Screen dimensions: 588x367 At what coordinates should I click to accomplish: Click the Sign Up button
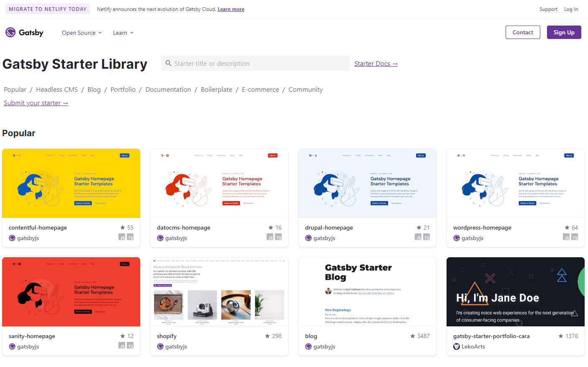pos(564,32)
